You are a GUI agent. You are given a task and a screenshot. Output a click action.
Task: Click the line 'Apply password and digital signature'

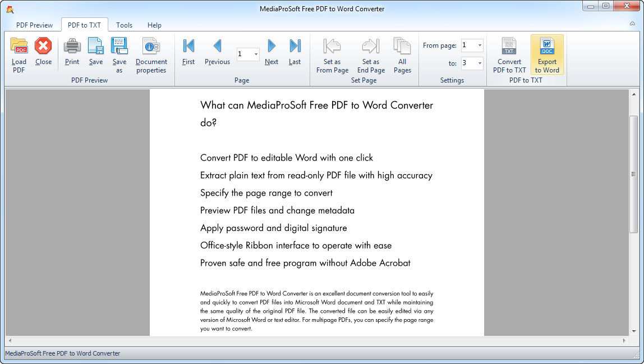(274, 228)
